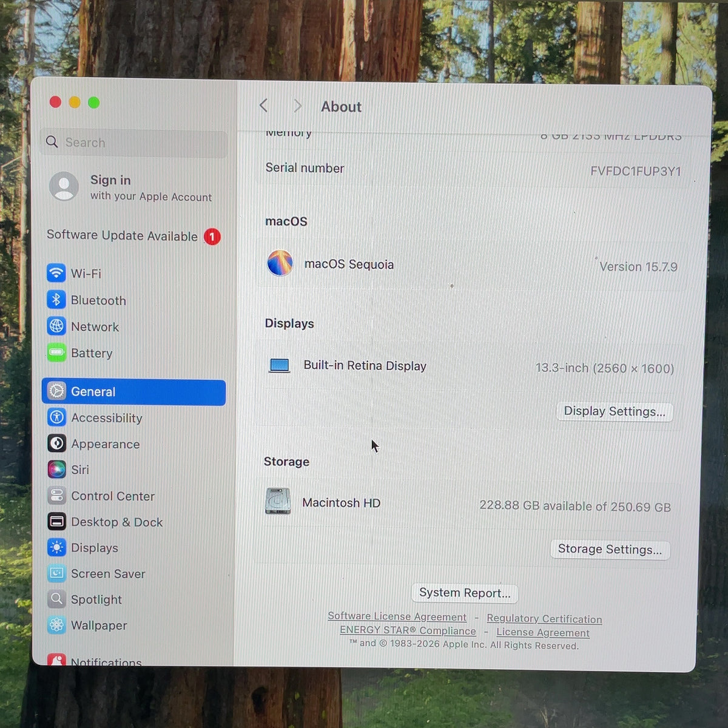
Task: Select Control Center in the sidebar
Action: tap(133, 496)
